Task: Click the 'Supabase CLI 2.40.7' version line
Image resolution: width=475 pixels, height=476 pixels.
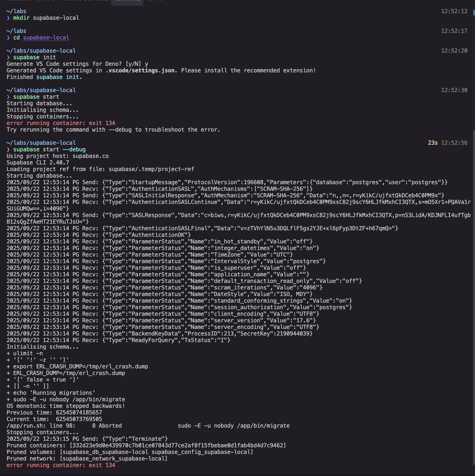Action: click(x=38, y=163)
